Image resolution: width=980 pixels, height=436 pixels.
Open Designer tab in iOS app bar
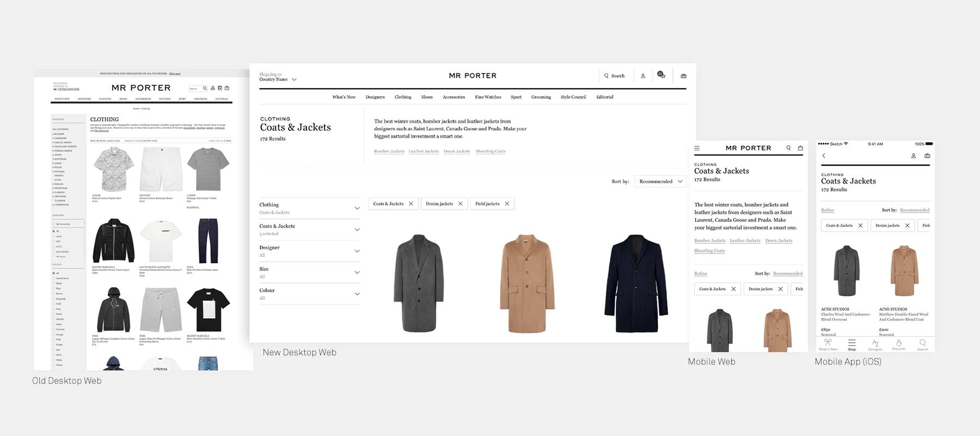875,344
